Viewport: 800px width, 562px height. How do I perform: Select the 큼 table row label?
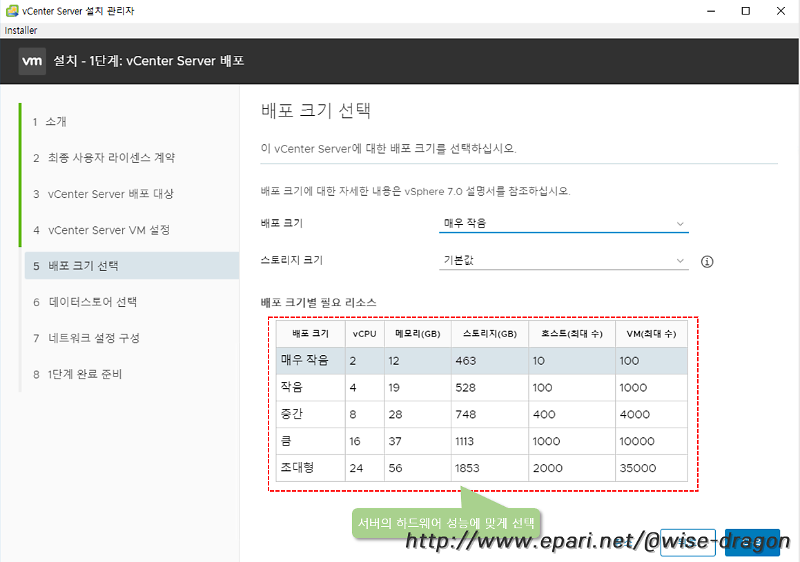click(286, 440)
